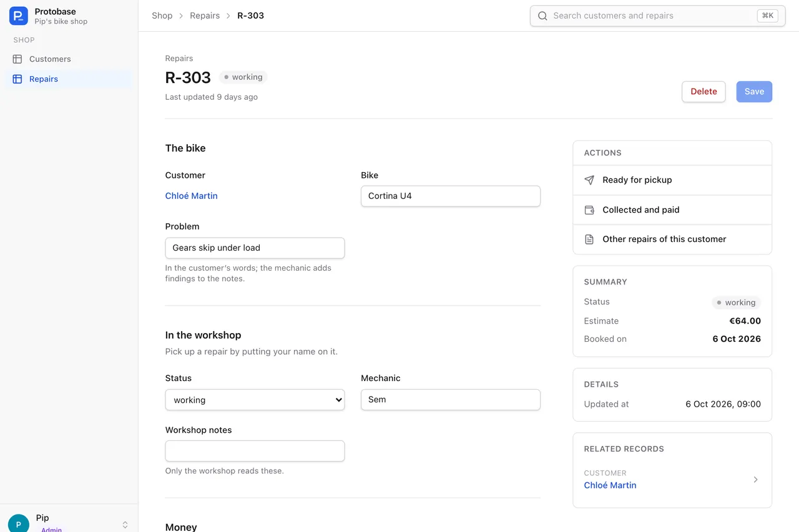Click the Updated at 6 Oct 2026, 09:00 value
The image size is (799, 532).
[723, 404]
